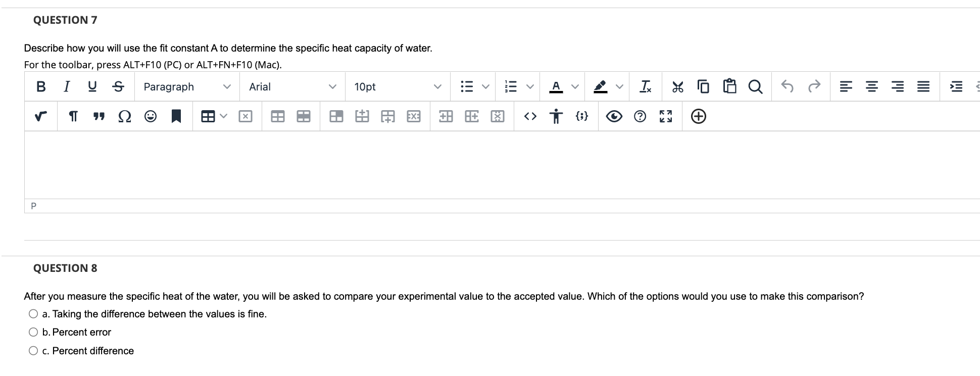This screenshot has width=980, height=376.
Task: Insert a bulleted list
Action: pyautogui.click(x=467, y=87)
